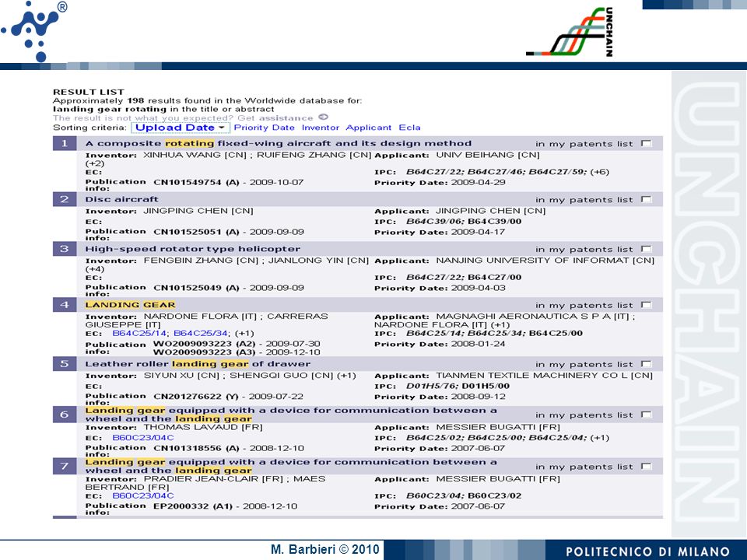747x560 pixels.
Task: Click the UNCHAIN logo graphic
Action: tap(570, 31)
